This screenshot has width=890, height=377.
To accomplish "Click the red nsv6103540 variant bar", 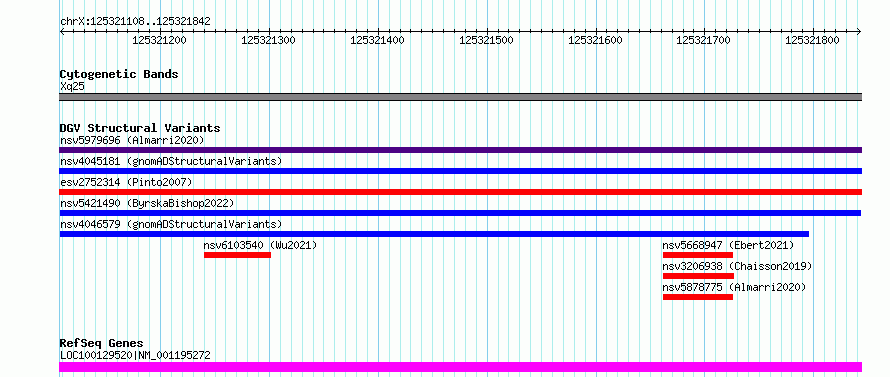I will pyautogui.click(x=237, y=255).
